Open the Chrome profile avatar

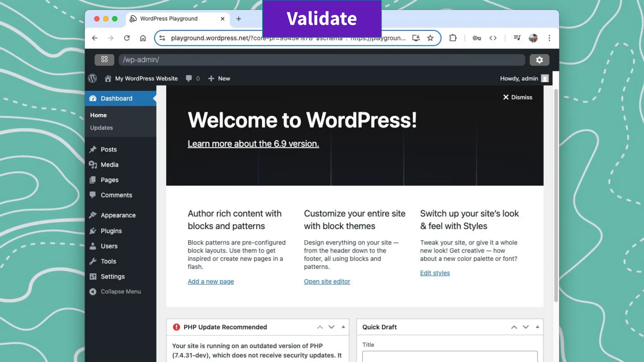coord(533,38)
